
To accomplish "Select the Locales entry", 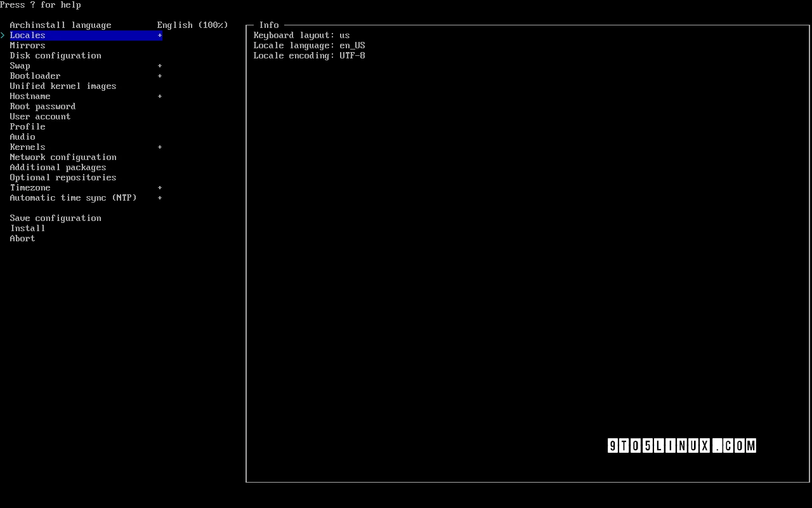I will point(27,35).
